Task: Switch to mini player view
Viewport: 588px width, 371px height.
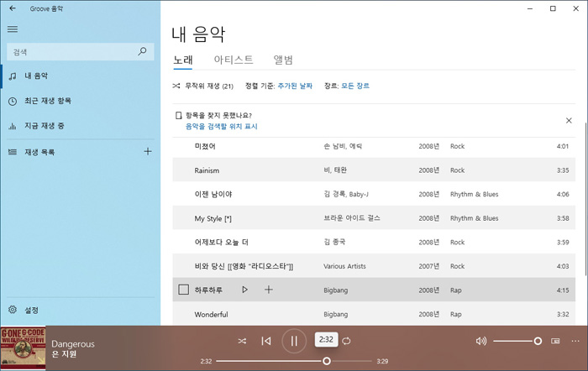Action: pos(555,341)
